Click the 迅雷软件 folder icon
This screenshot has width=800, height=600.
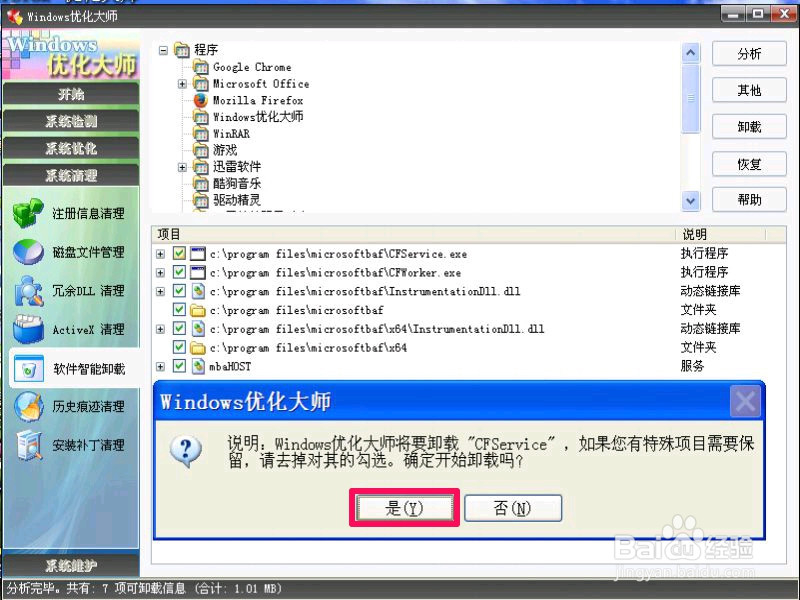[201, 167]
